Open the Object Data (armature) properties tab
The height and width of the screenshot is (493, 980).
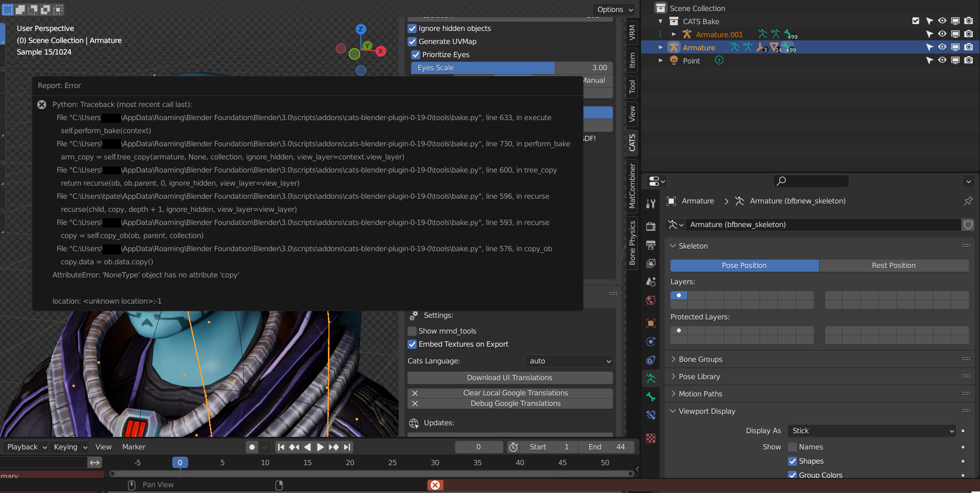click(x=651, y=378)
